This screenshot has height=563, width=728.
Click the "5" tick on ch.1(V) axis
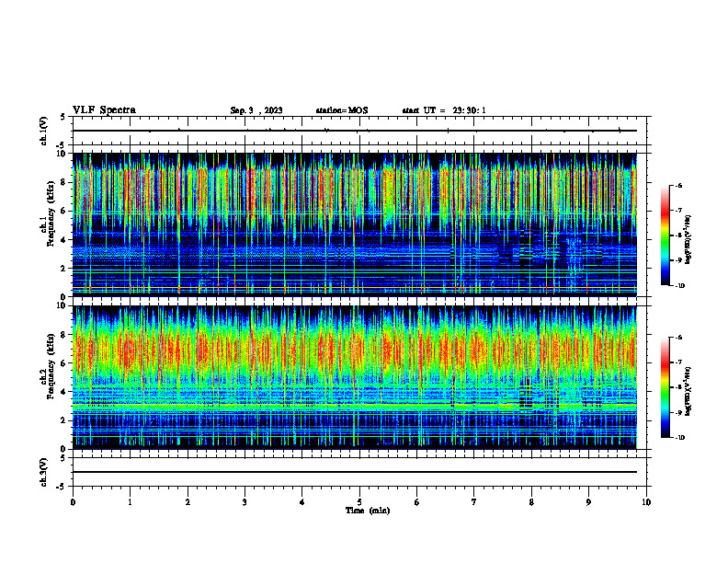63,118
